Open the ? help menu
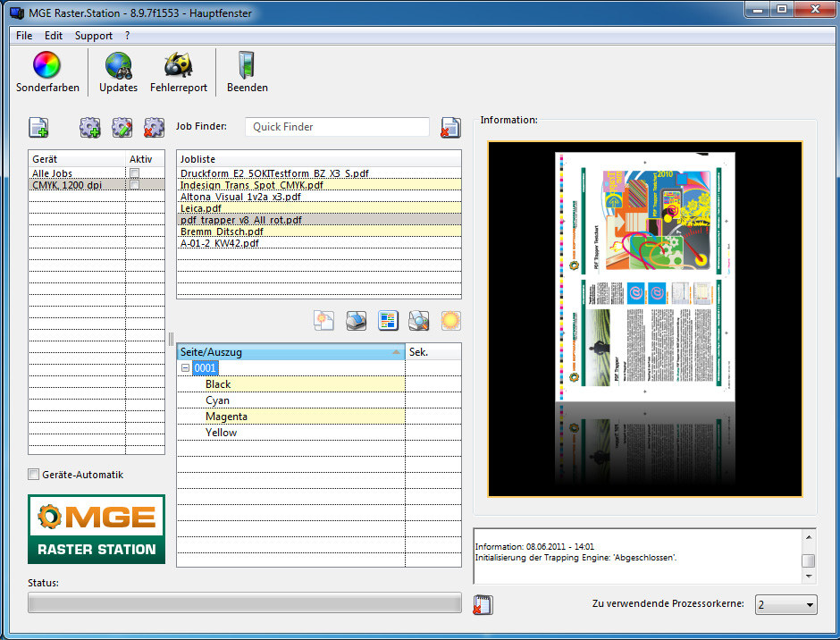Screen dimensions: 840x640 [128, 36]
